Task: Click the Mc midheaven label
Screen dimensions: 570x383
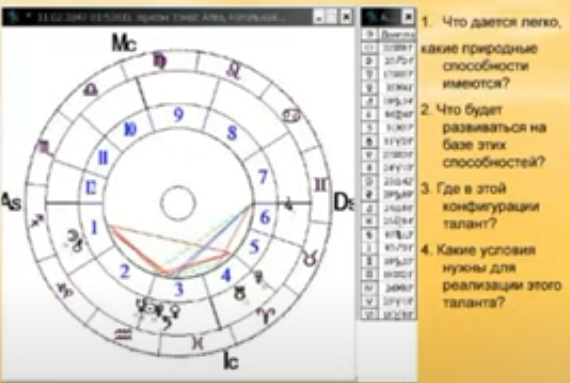Action: click(124, 43)
